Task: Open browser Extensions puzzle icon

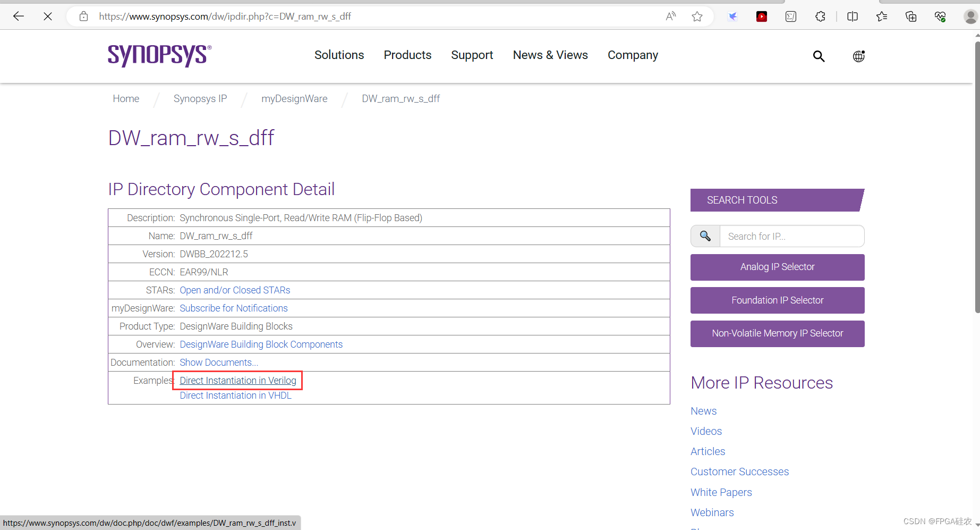Action: coord(820,16)
